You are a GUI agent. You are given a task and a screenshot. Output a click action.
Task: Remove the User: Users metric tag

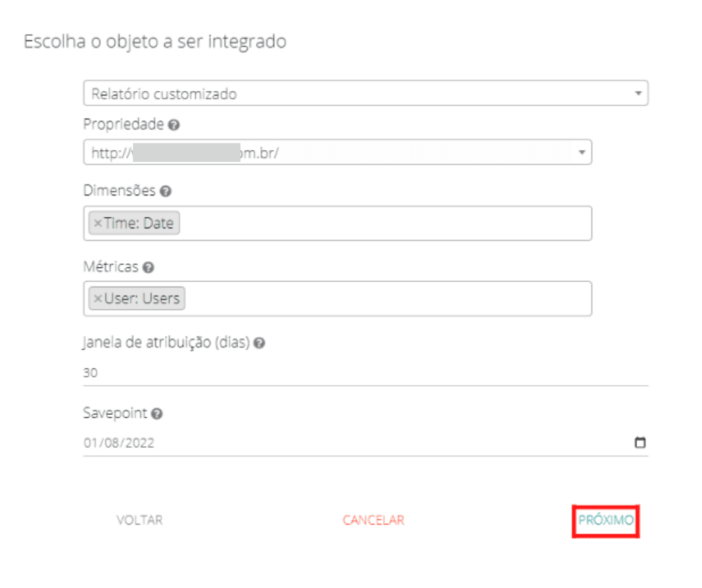click(x=97, y=298)
